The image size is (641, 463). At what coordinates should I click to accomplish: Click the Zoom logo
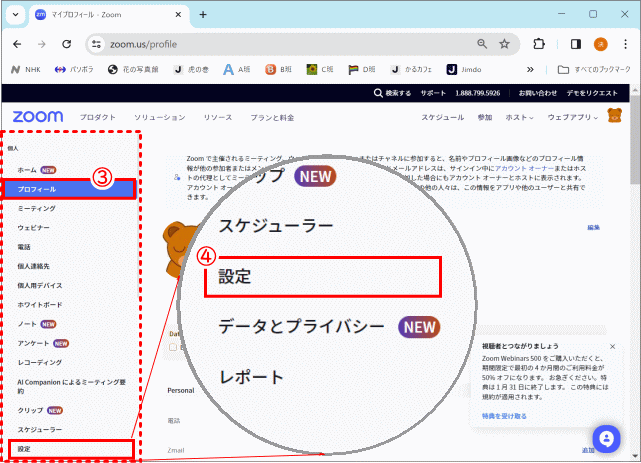click(38, 117)
